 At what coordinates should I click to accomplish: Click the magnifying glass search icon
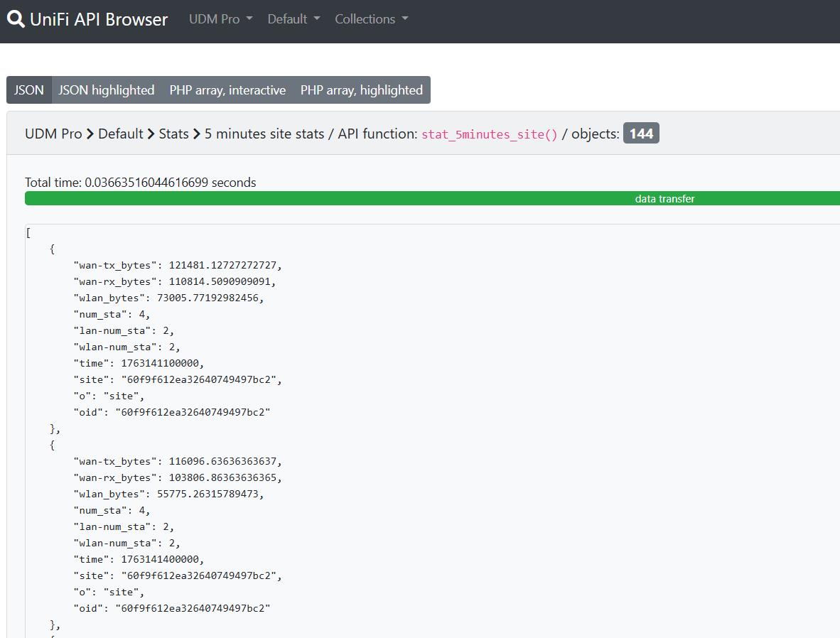(x=16, y=19)
